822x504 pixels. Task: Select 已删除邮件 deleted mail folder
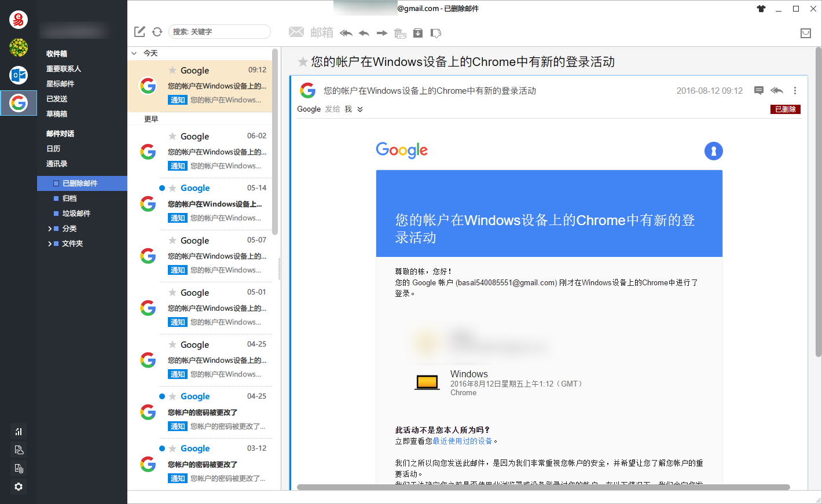click(82, 183)
